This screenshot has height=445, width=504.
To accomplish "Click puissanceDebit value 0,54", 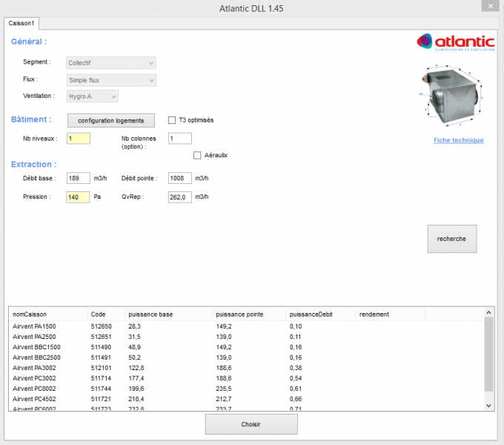I will tap(296, 378).
